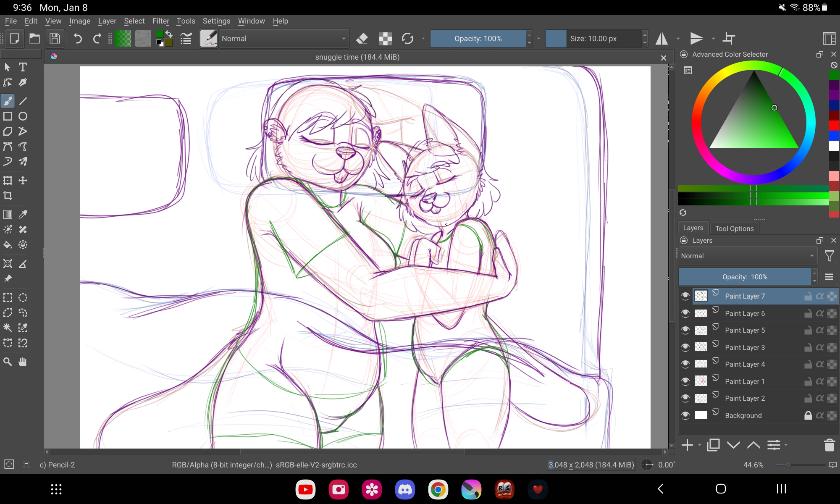Open Discord from the taskbar

(405, 489)
